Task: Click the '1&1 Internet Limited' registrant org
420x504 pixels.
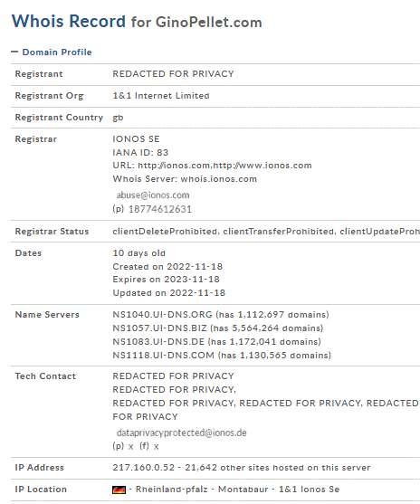Action: pyautogui.click(x=161, y=96)
